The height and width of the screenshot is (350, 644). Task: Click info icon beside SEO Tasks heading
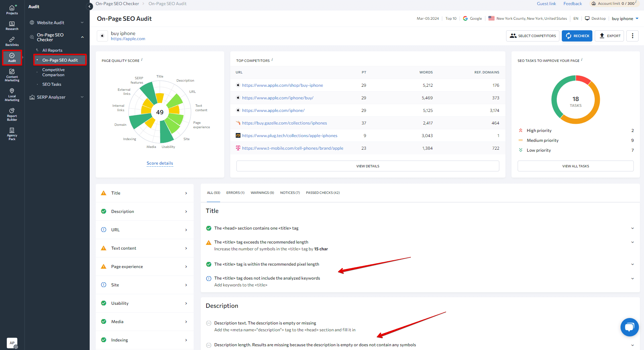pyautogui.click(x=582, y=60)
